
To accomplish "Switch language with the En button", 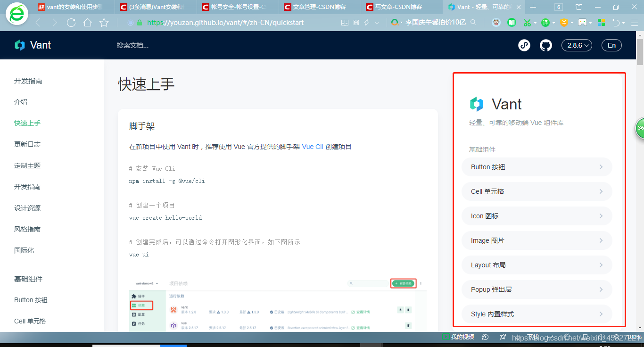I will click(611, 45).
